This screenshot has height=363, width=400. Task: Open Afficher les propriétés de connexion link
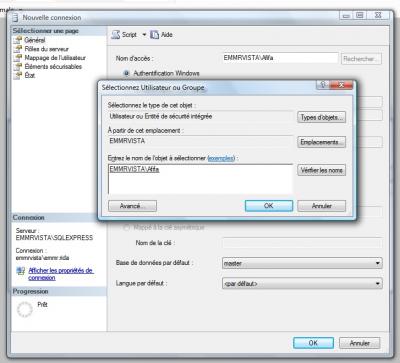click(x=60, y=274)
